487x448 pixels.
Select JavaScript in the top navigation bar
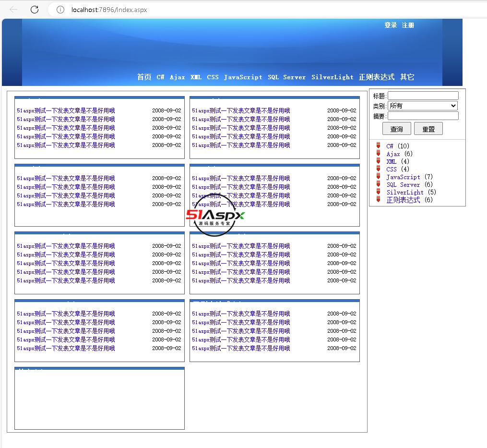pos(243,77)
